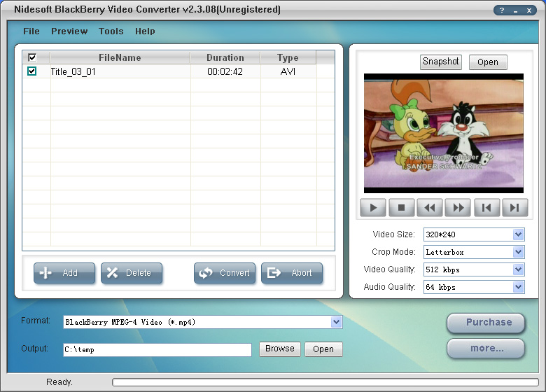This screenshot has width=546, height=392.
Task: Delete the selected file from the list
Action: pos(132,273)
